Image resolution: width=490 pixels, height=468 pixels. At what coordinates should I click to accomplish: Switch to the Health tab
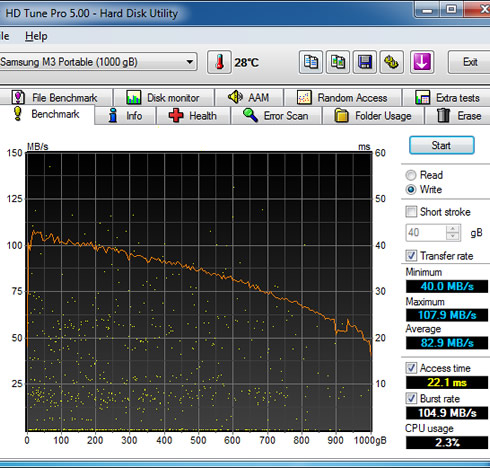click(x=193, y=116)
